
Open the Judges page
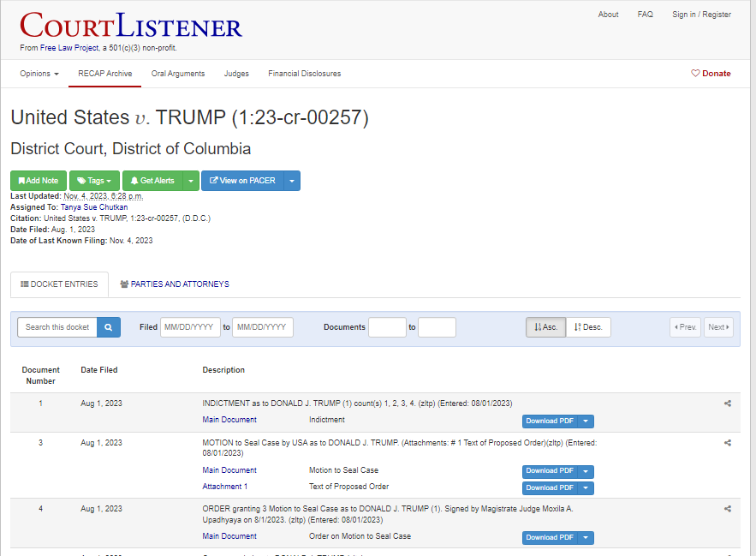[236, 74]
